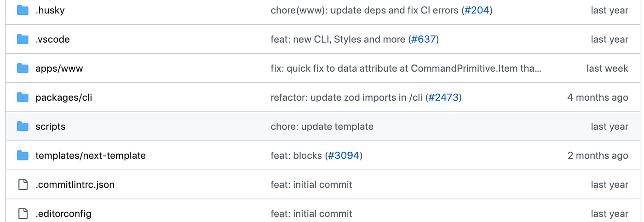
Task: Click the .editorconfig file icon
Action: pyautogui.click(x=23, y=214)
